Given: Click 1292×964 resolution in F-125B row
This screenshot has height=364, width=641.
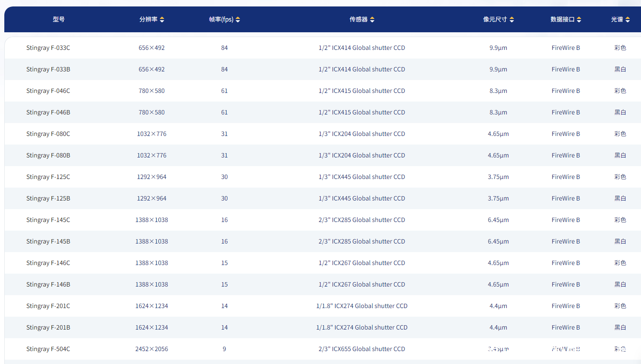Looking at the screenshot, I should point(152,198).
